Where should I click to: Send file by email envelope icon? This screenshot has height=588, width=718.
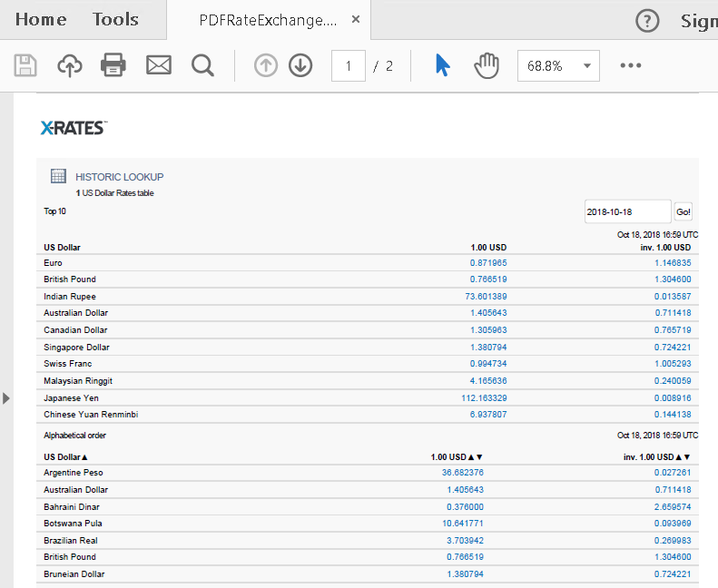tap(159, 65)
